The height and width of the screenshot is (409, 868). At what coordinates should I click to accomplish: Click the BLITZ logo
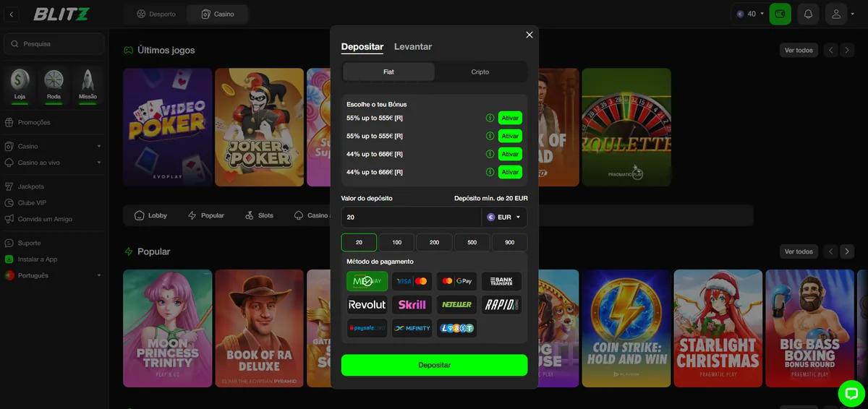(x=62, y=14)
